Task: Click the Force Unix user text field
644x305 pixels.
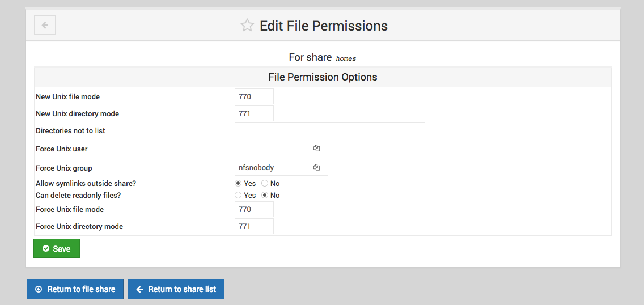Action: coord(270,149)
